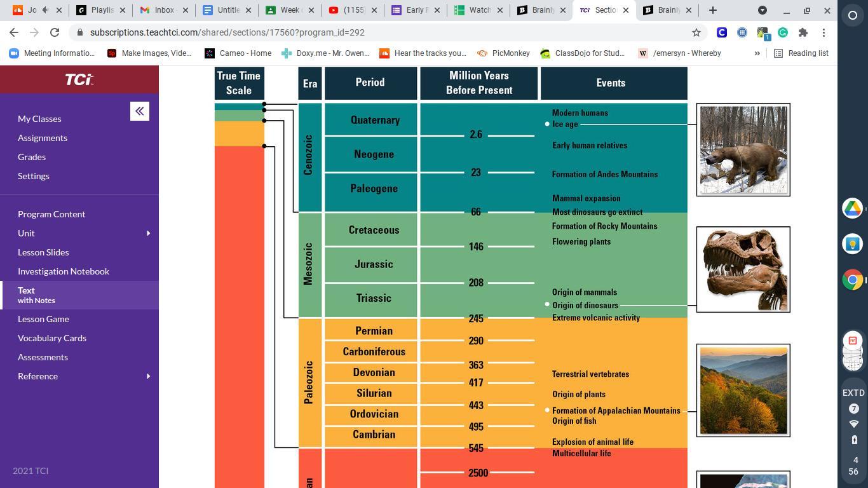
Task: Open the Reading list button
Action: pyautogui.click(x=801, y=53)
